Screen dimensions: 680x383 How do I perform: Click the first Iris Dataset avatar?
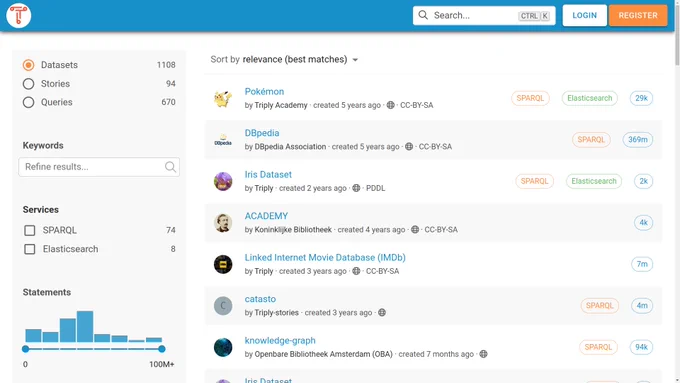223,181
